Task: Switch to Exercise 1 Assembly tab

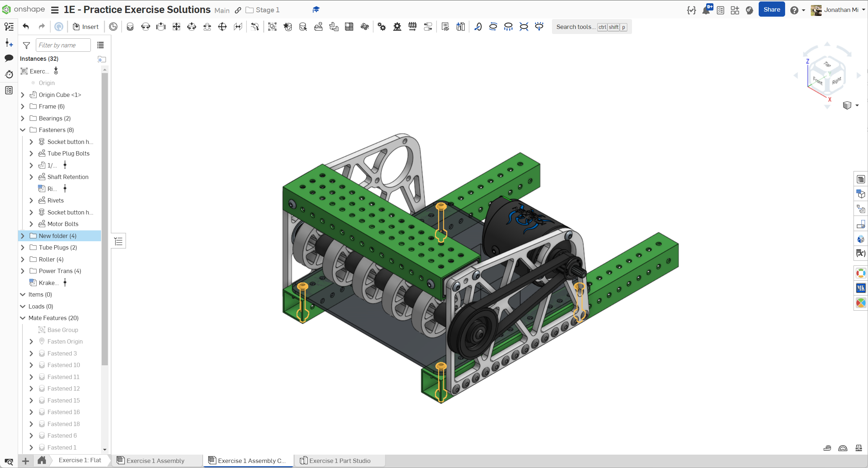Action: (155, 461)
